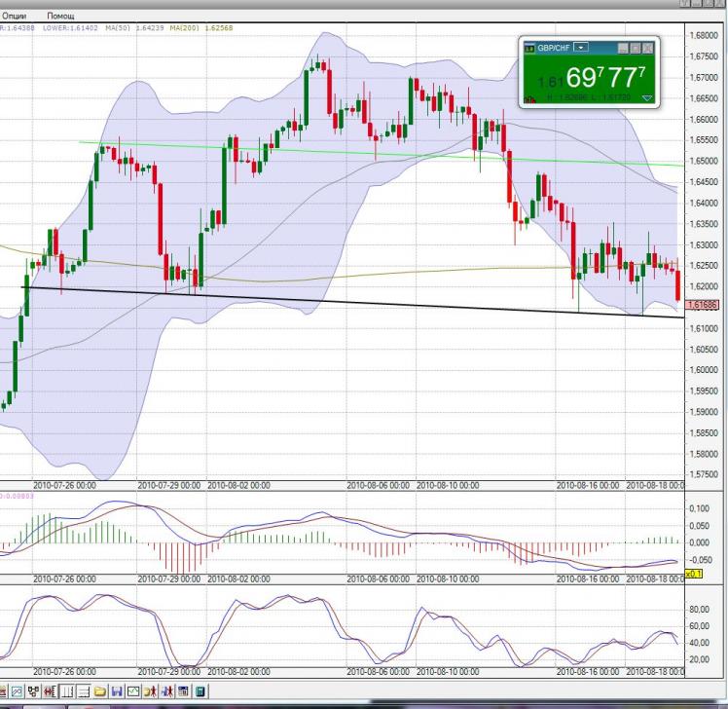Click the green chart window toolbar icon

[133, 691]
